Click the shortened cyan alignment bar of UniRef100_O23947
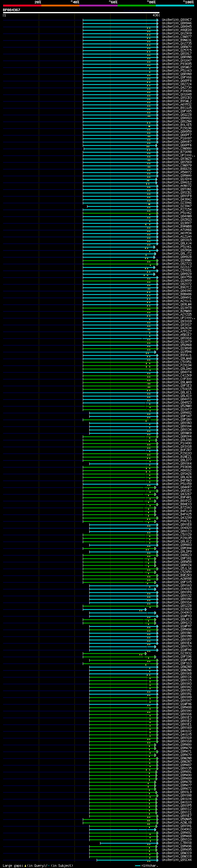This screenshot has height=868, width=197. (x=123, y=206)
